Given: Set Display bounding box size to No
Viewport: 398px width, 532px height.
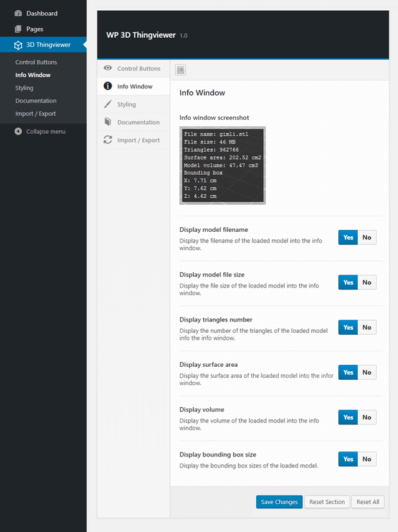Looking at the screenshot, I should [x=367, y=459].
